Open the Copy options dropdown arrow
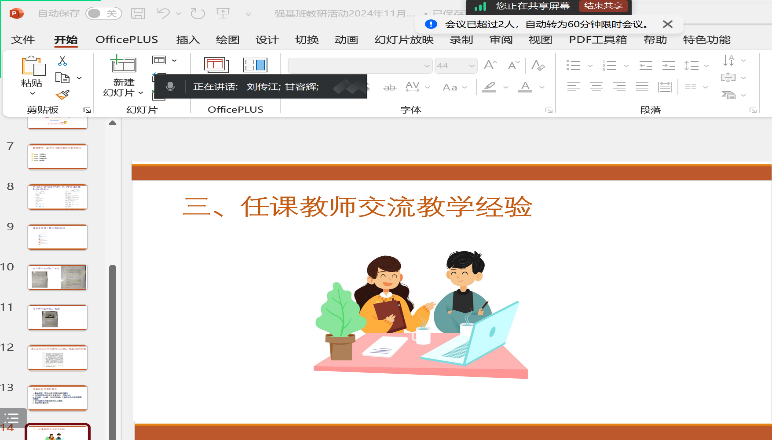Screen dimensions: 772x440 pos(78,77)
